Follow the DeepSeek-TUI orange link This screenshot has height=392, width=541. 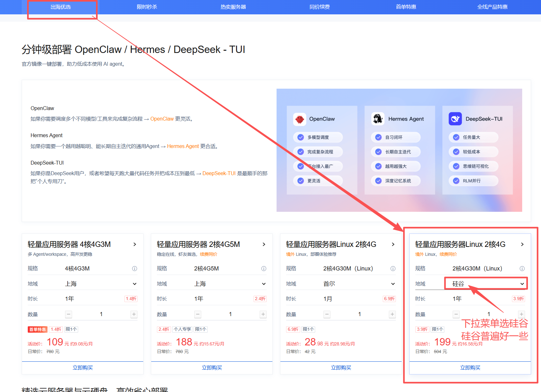click(x=219, y=174)
